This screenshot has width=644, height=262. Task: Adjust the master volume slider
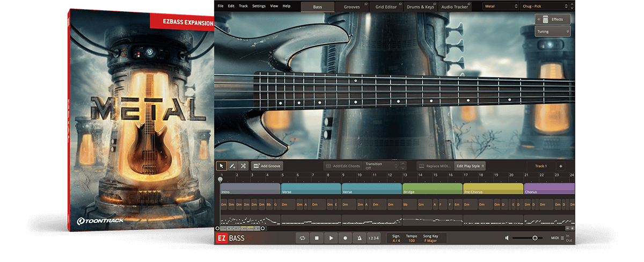(535, 238)
